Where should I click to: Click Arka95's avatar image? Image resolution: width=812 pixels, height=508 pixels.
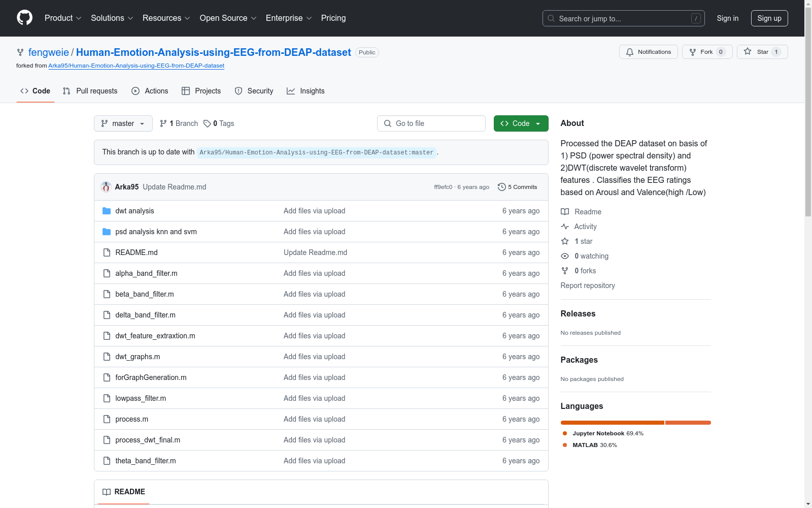(106, 187)
